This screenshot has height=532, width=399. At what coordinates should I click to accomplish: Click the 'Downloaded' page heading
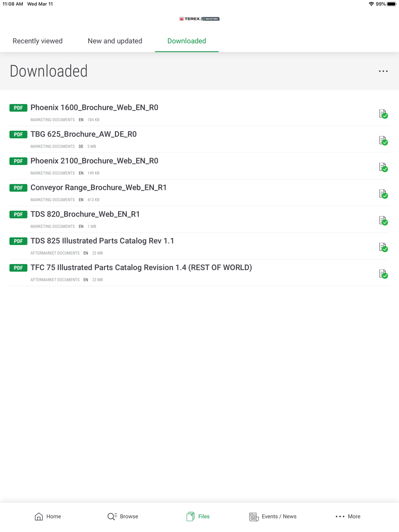click(49, 71)
